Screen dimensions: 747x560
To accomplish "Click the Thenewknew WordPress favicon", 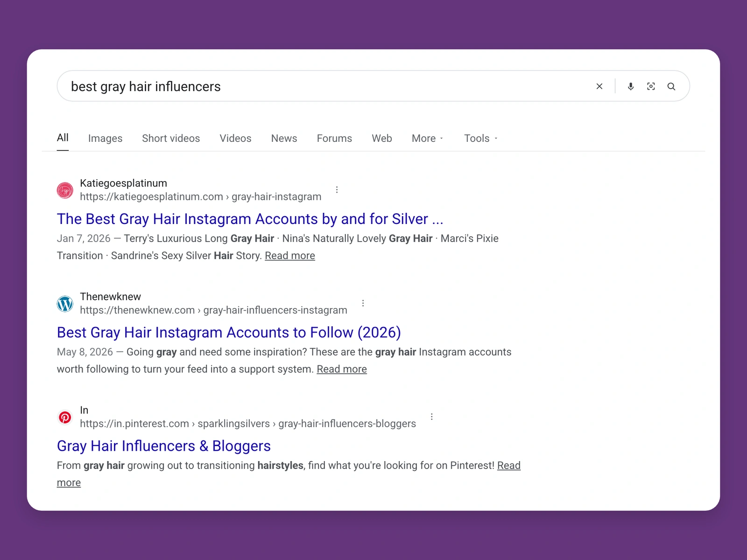I will coord(65,304).
